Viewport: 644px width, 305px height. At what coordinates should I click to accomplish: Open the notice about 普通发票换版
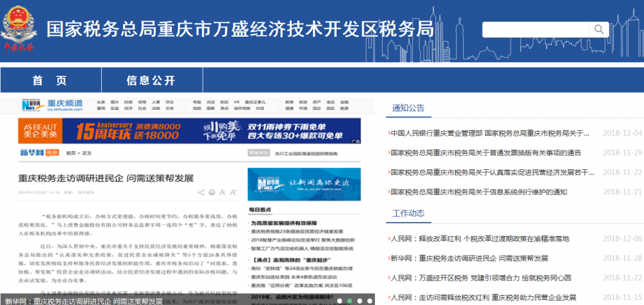pyautogui.click(x=486, y=152)
